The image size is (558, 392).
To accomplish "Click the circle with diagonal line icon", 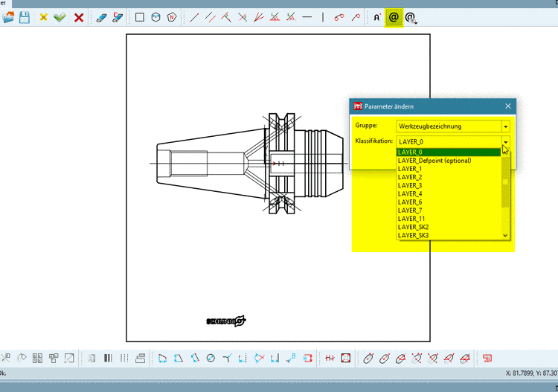I will click(x=211, y=359).
